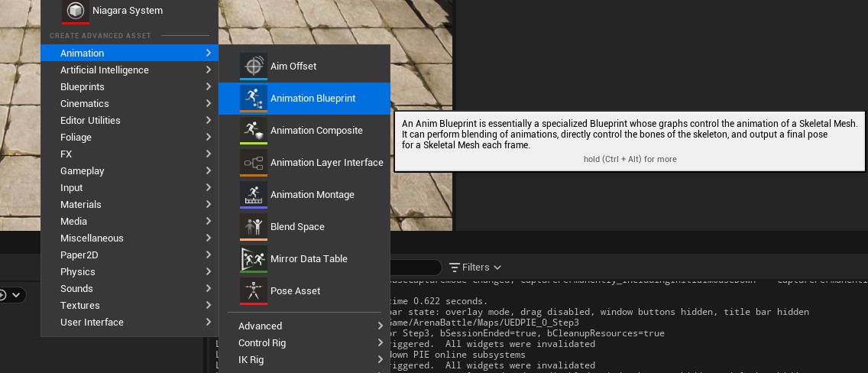This screenshot has height=373, width=868.
Task: Choose Animation Blueprint entry
Action: pos(304,98)
